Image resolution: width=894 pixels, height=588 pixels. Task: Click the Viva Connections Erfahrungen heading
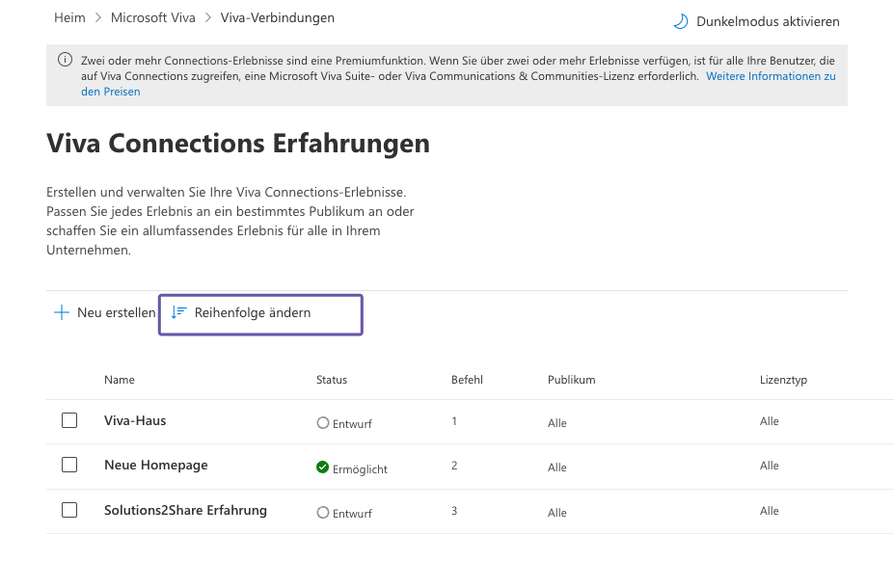(238, 143)
